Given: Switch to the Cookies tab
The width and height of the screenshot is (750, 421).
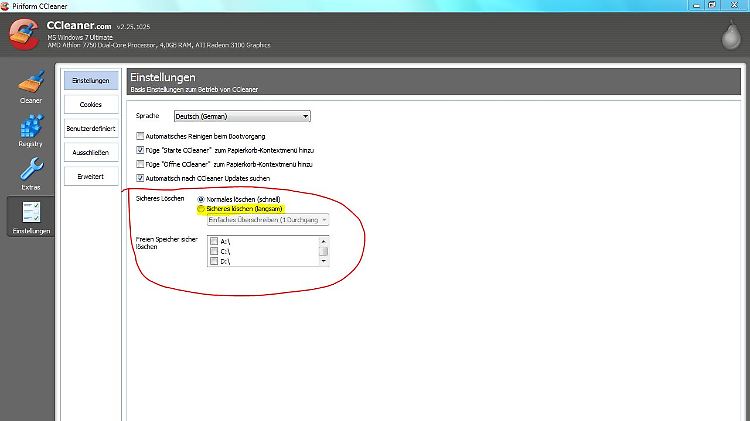Looking at the screenshot, I should point(91,104).
